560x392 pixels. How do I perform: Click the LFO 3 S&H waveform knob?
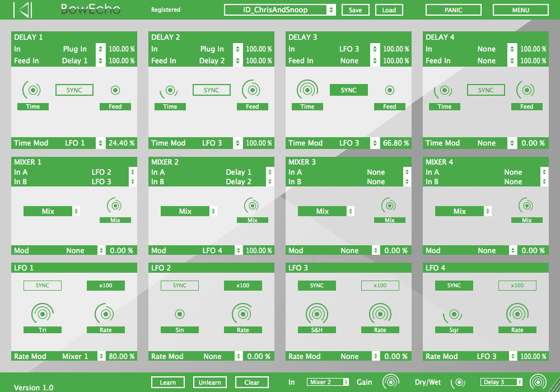(x=317, y=313)
